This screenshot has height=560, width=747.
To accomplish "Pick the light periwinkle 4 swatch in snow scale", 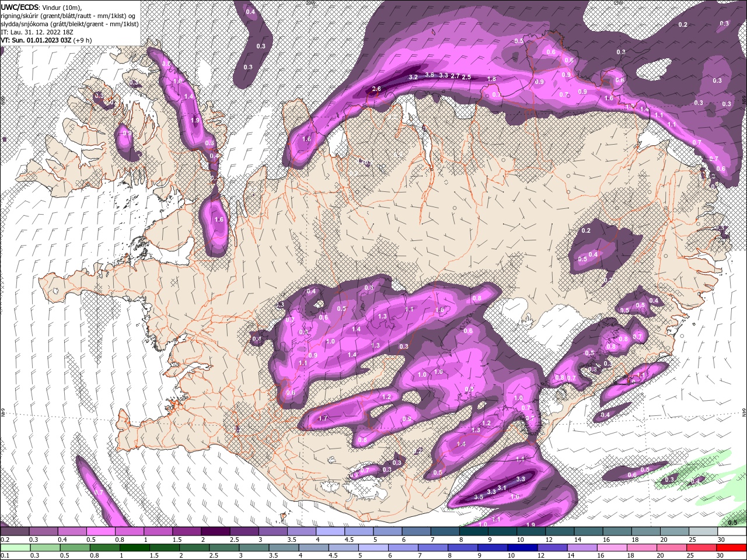I will pos(330,531).
